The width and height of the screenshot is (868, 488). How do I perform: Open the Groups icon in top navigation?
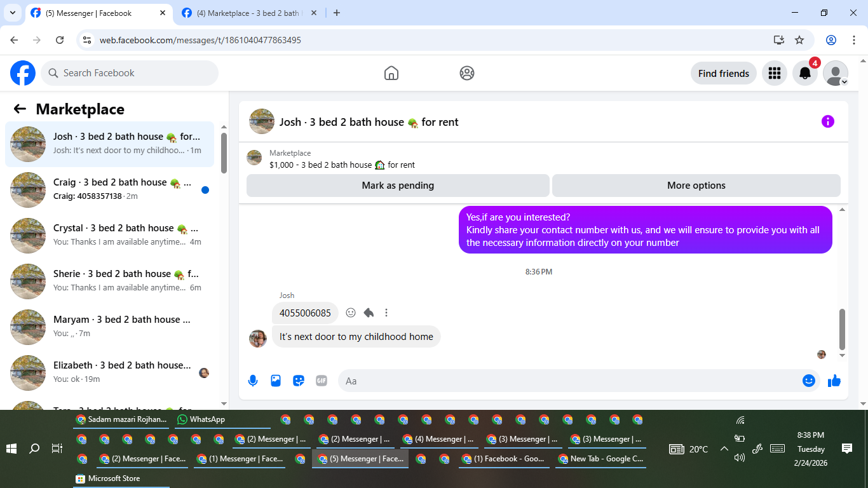point(467,73)
